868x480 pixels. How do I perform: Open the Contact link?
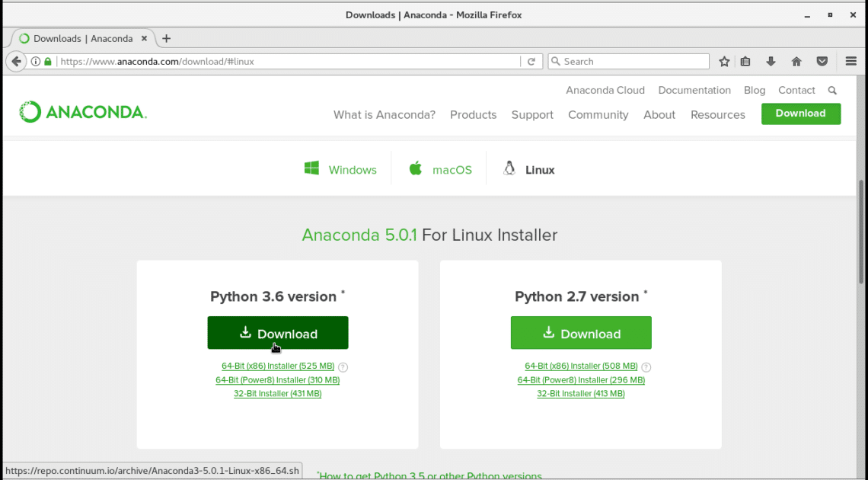click(796, 90)
